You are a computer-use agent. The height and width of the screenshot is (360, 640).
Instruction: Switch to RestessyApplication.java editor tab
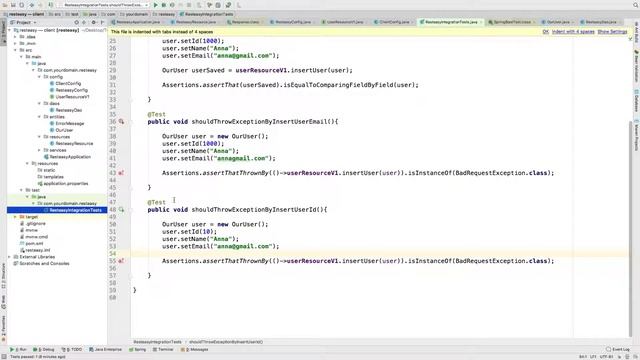coord(138,22)
